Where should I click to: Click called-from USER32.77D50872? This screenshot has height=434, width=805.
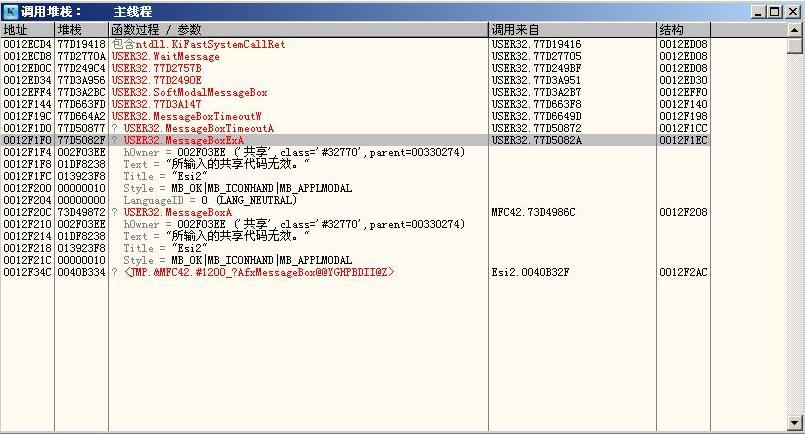point(536,128)
